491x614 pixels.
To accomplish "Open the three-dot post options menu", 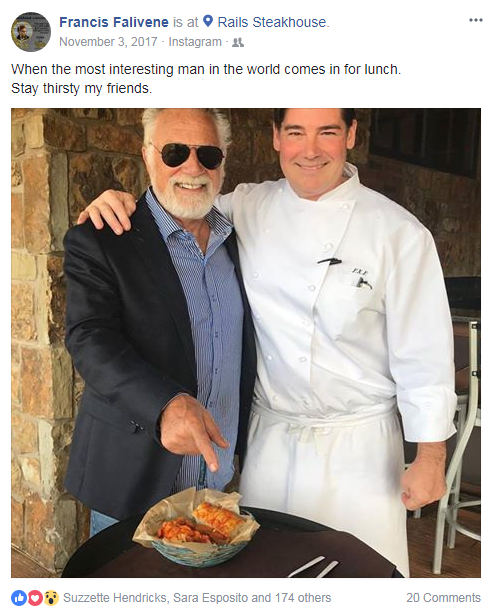I will click(475, 20).
